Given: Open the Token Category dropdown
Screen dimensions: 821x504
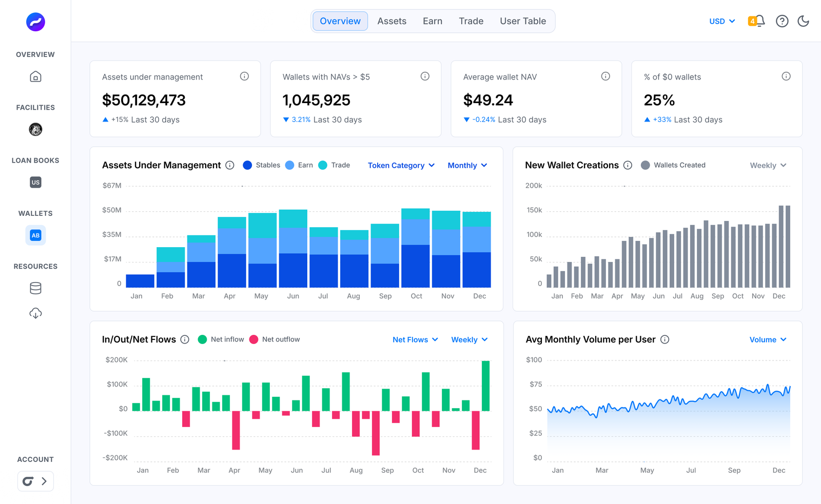Looking at the screenshot, I should (401, 165).
